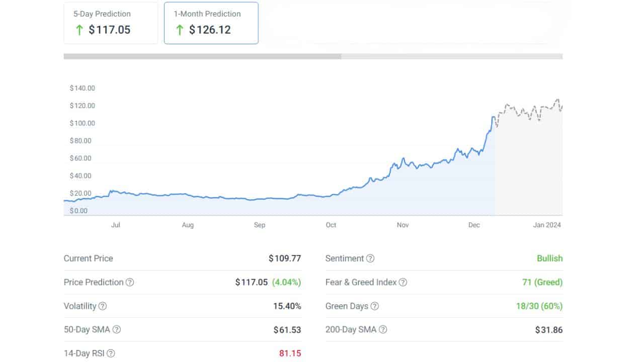Click the red 81.15 RSI value
Viewport: 644px width, 362px height.
click(290, 353)
